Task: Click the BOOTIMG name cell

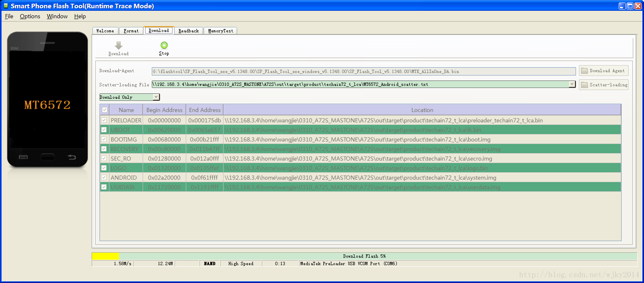Action: tap(126, 139)
